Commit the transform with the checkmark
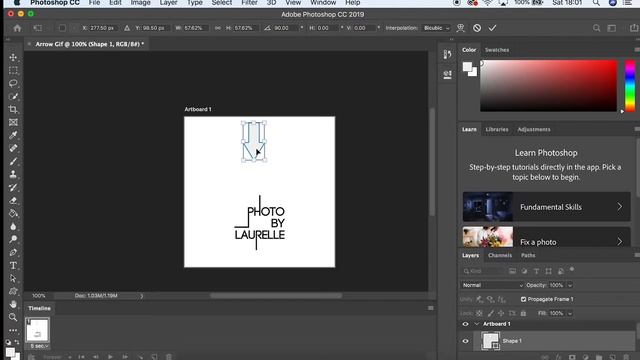This screenshot has width=640, height=360. point(492,28)
